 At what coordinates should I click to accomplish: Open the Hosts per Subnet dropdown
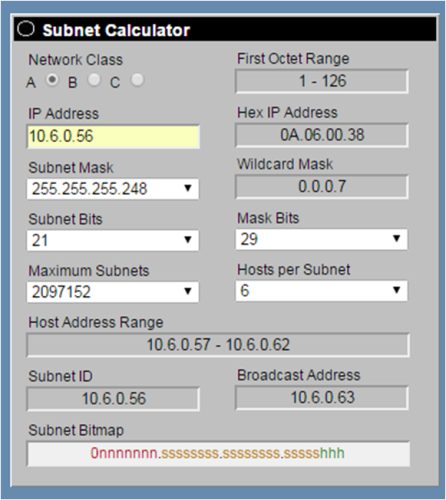321,291
